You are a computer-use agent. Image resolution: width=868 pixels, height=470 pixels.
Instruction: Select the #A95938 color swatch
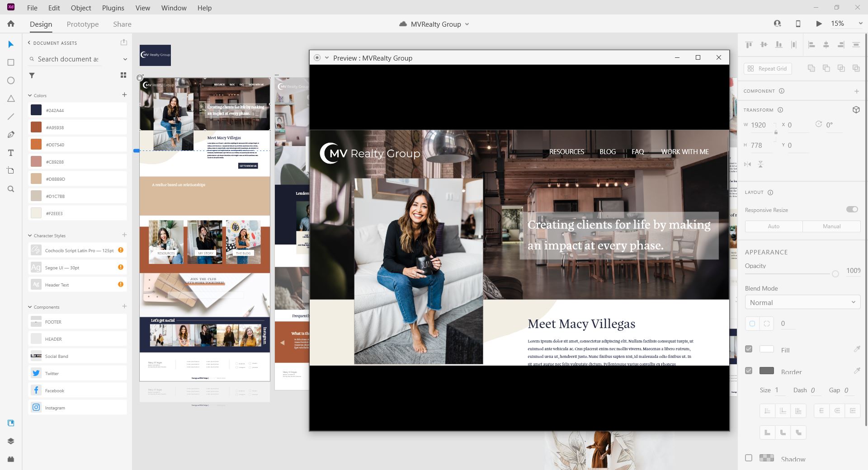36,127
